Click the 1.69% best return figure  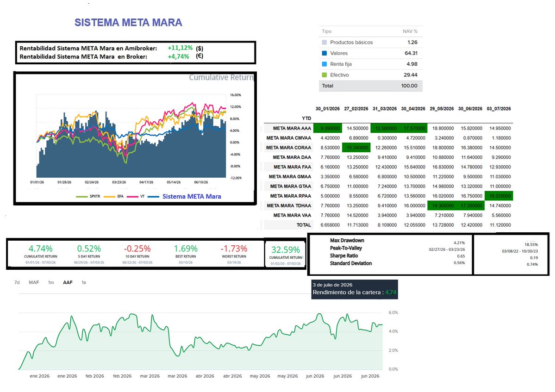(x=186, y=249)
